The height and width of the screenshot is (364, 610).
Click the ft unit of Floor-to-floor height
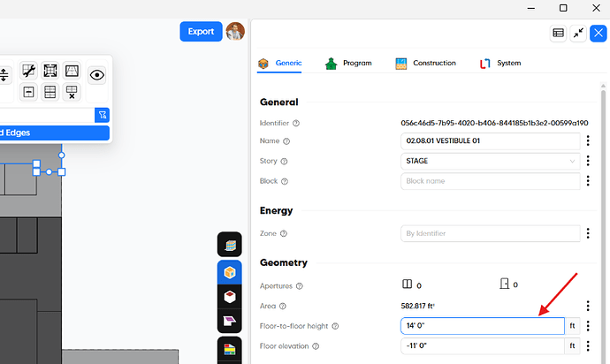[572, 326]
